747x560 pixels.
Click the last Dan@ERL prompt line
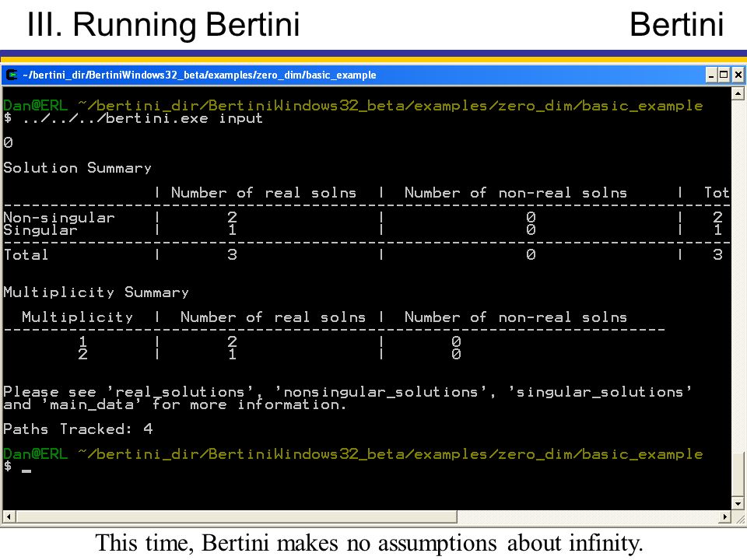point(353,453)
